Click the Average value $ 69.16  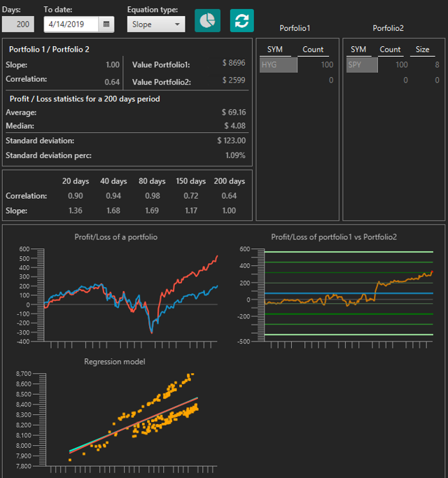pos(234,112)
